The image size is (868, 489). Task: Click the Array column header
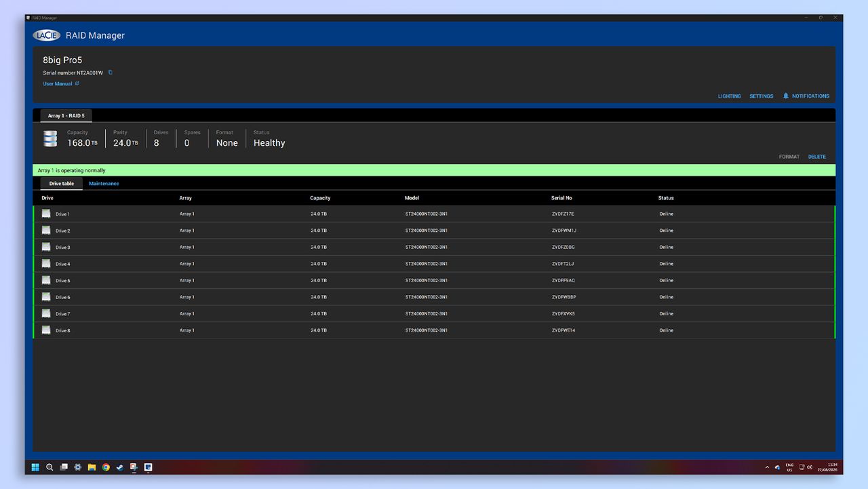[186, 198]
